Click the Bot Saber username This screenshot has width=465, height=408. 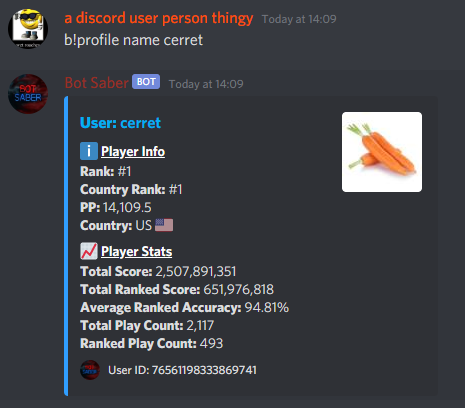pyautogui.click(x=96, y=83)
